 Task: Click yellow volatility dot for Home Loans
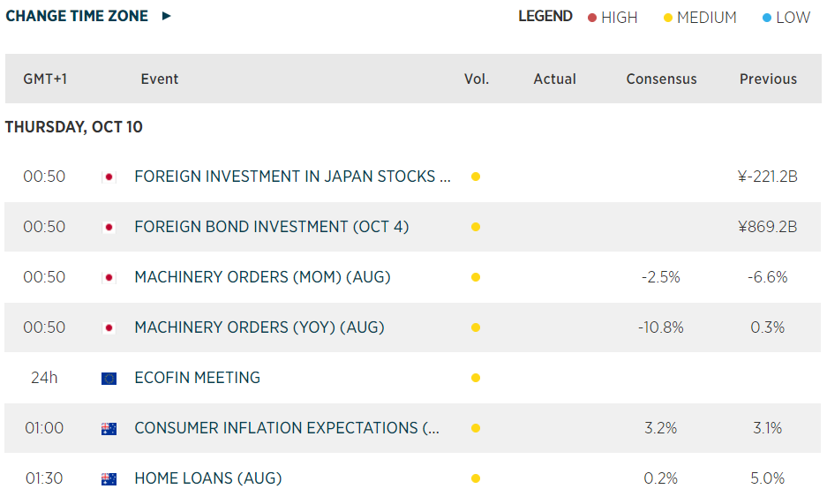pos(476,478)
